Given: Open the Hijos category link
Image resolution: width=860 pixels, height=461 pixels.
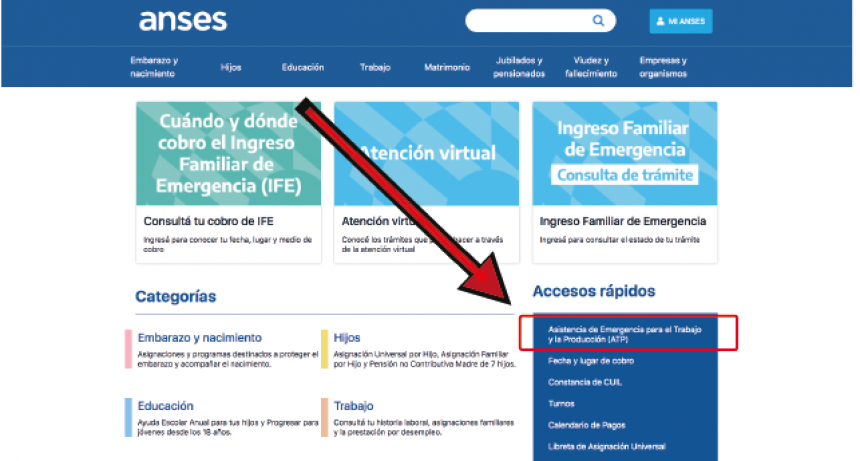Looking at the screenshot, I should tap(347, 338).
